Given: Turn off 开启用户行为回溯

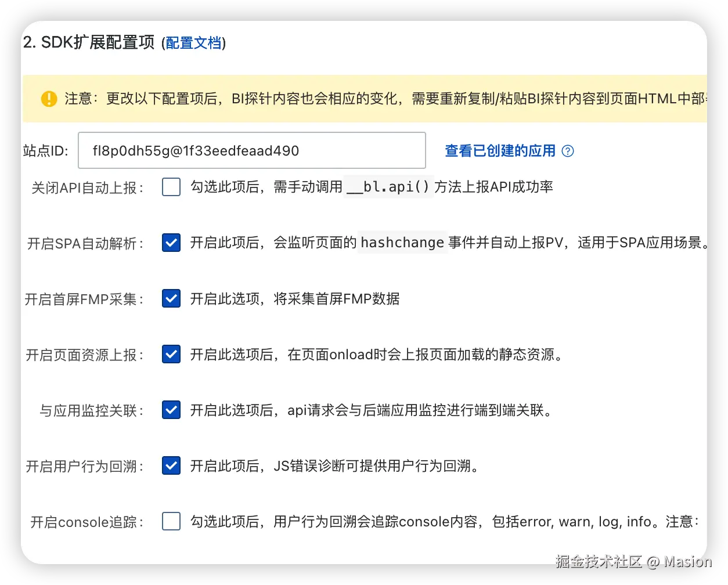Looking at the screenshot, I should click(171, 465).
